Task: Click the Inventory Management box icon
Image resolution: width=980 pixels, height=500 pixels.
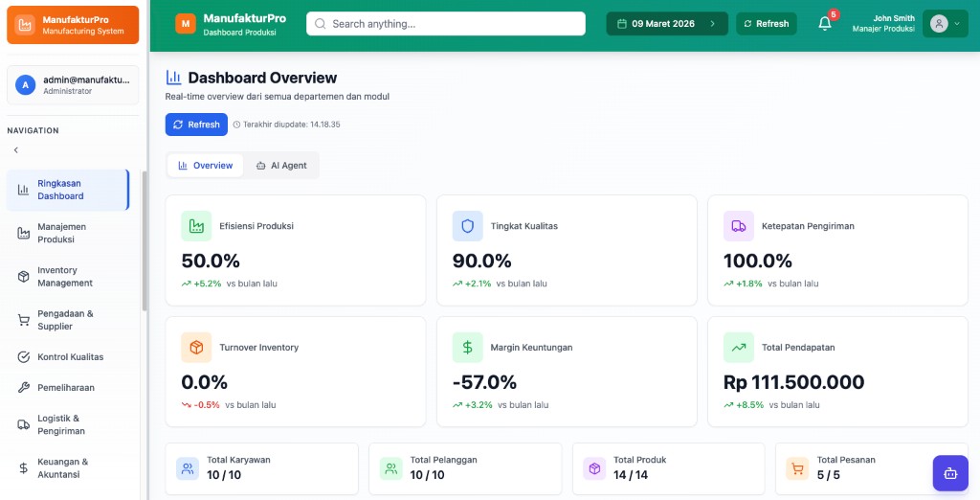Action: click(24, 277)
